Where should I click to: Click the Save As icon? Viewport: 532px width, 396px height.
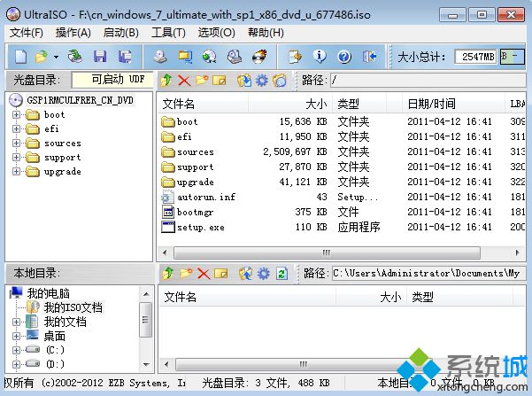[125, 57]
